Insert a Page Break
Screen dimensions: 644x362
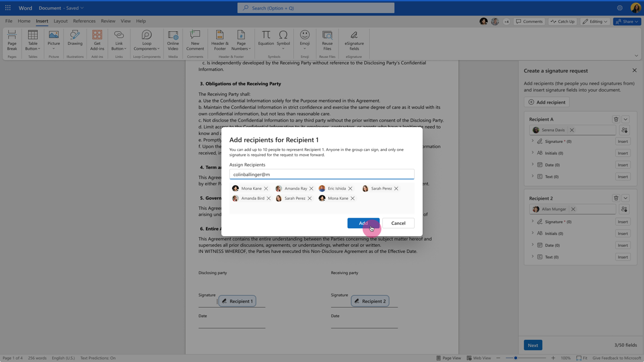click(x=12, y=40)
